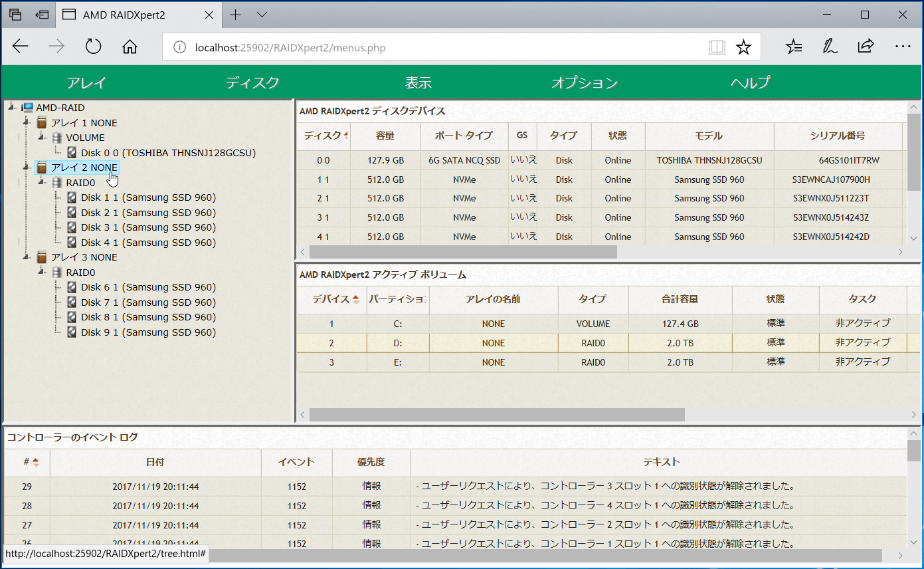Reload the page with refresh icon
The height and width of the screenshot is (569, 924).
click(x=94, y=47)
